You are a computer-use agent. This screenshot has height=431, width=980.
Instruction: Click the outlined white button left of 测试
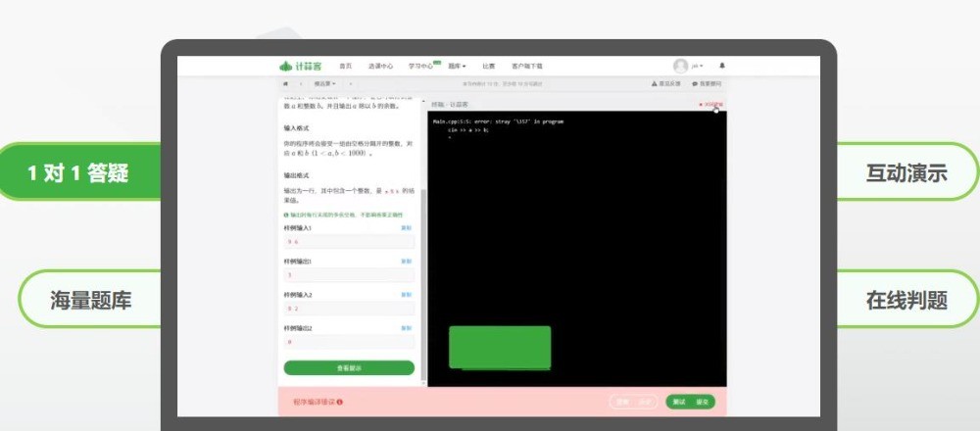(x=633, y=403)
